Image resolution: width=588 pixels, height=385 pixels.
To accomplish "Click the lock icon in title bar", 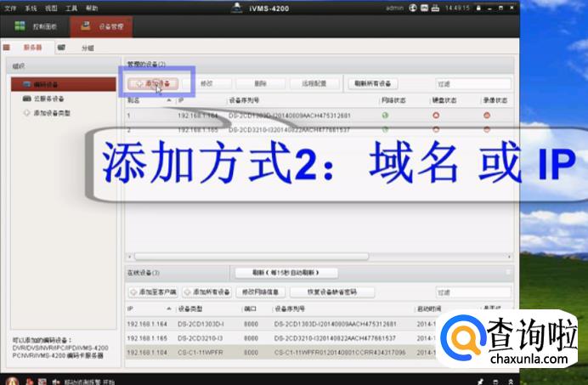I will (478, 8).
